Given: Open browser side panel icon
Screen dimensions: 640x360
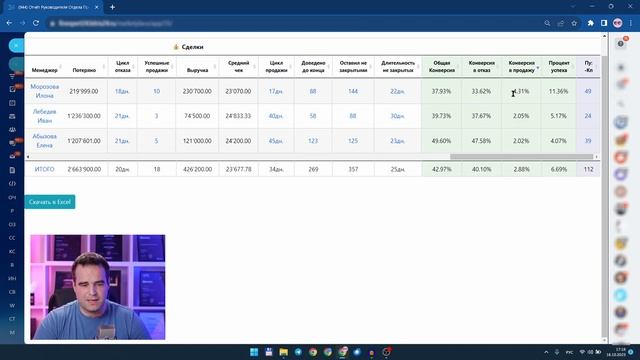Looking at the screenshot, I should (604, 23).
